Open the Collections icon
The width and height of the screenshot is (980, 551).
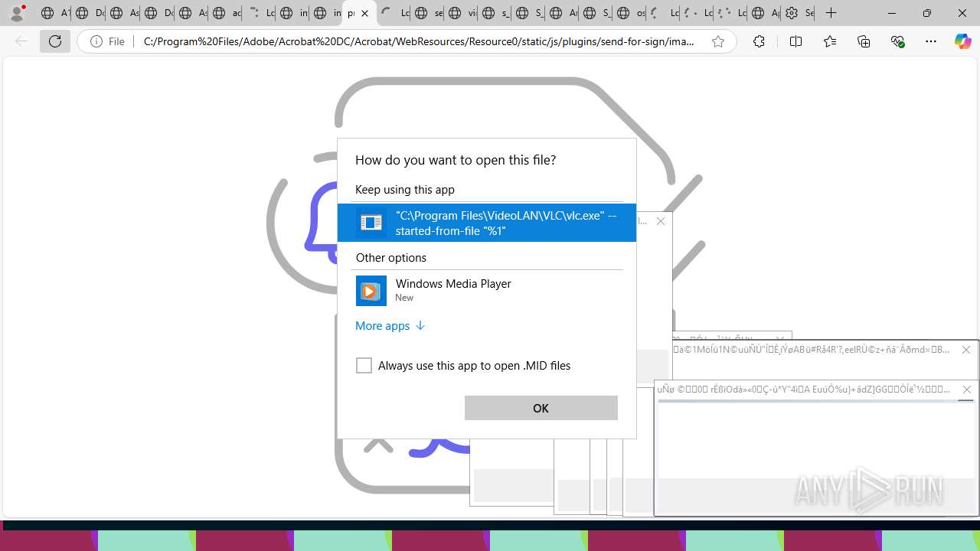(x=864, y=41)
